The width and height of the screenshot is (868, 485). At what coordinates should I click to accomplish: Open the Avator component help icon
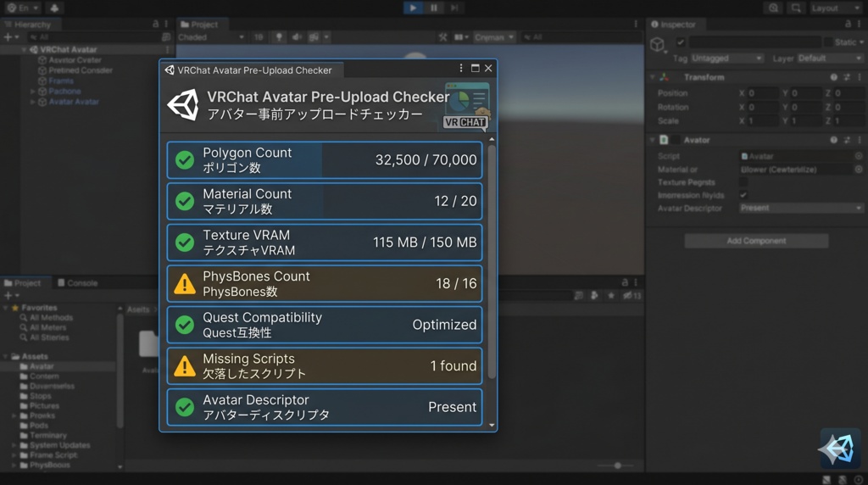coord(834,140)
